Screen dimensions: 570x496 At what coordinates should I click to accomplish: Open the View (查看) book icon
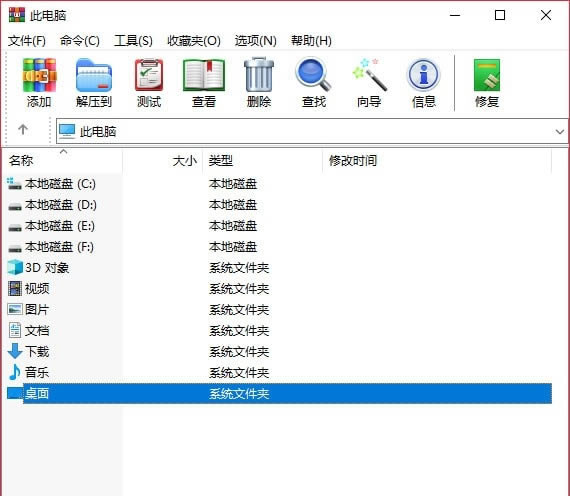[x=204, y=75]
